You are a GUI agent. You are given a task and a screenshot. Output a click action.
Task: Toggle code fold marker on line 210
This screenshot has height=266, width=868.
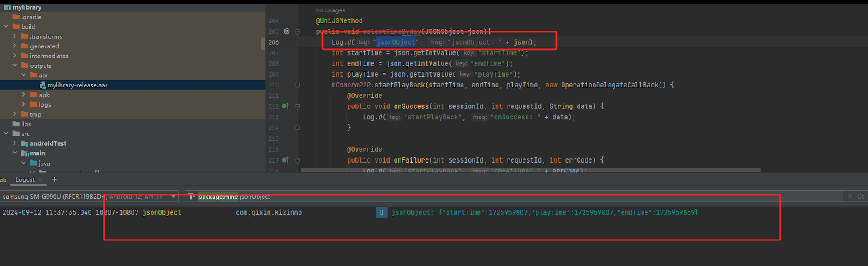pyautogui.click(x=298, y=85)
